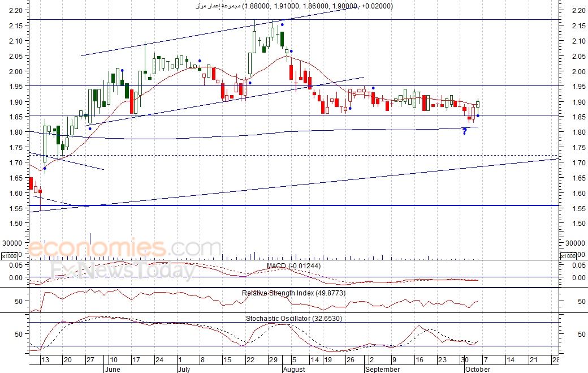Click 2.15 on the left price axis
The image size is (588, 373).
click(x=16, y=25)
